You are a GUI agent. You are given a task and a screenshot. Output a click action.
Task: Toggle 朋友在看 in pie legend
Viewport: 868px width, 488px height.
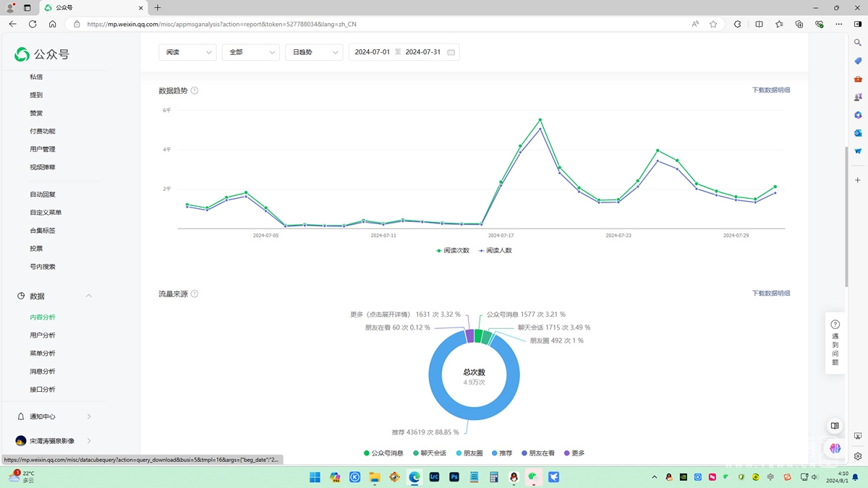click(x=537, y=453)
